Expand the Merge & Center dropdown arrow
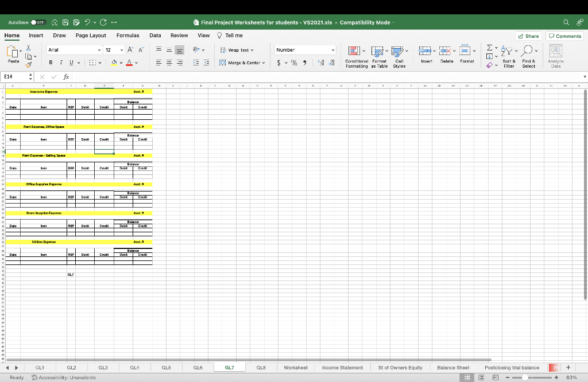 (263, 63)
